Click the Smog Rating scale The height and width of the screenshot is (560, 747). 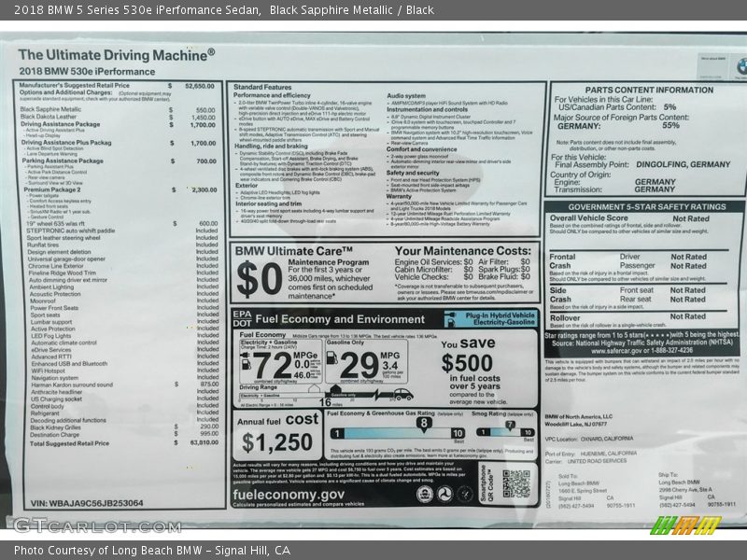coord(505,432)
